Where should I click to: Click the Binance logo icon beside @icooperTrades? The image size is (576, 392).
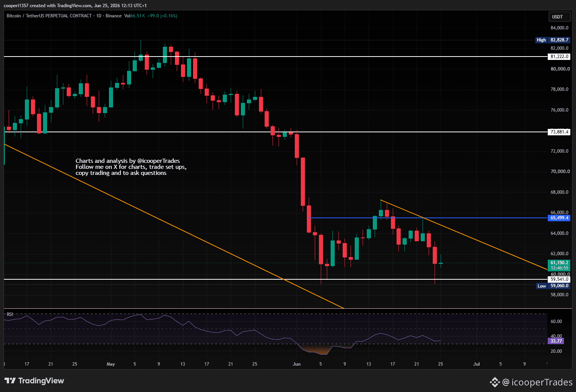495,382
